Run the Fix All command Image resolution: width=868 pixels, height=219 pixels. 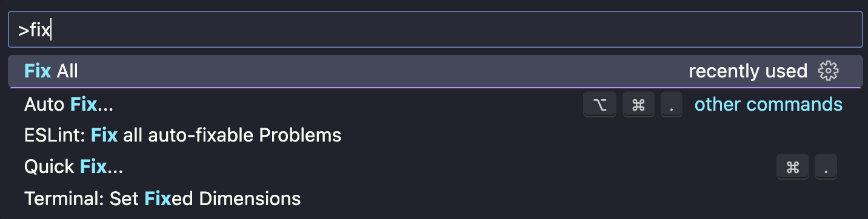click(435, 71)
